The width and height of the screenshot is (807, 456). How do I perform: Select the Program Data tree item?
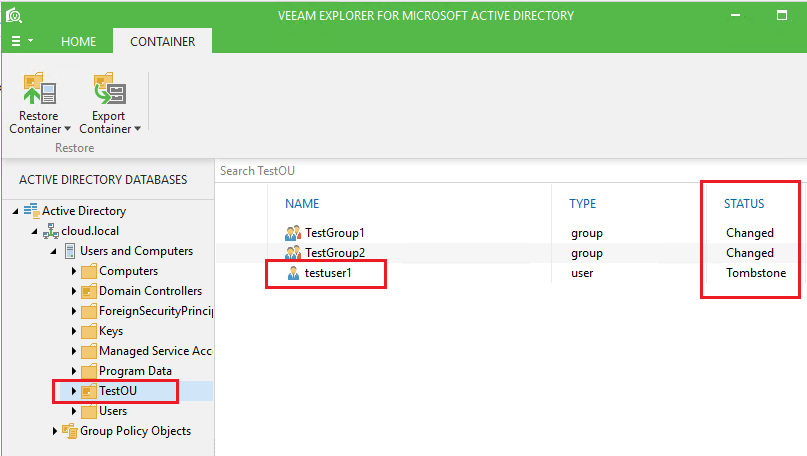[135, 371]
